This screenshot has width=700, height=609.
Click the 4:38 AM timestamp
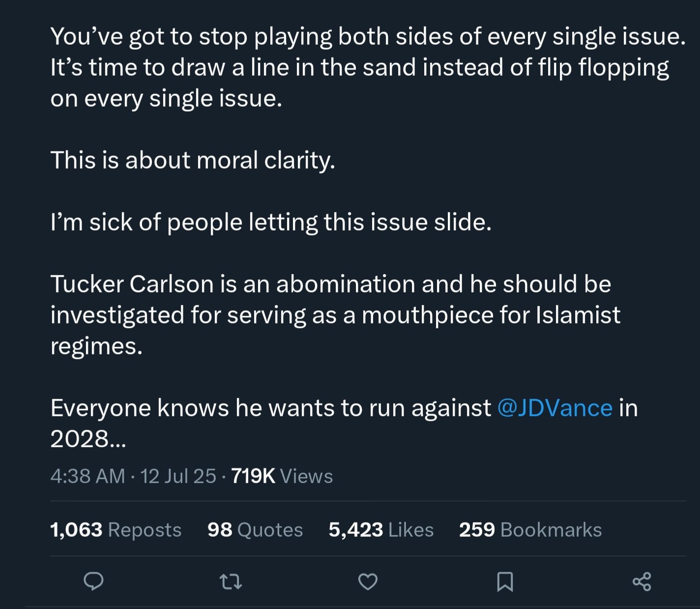tap(87, 476)
